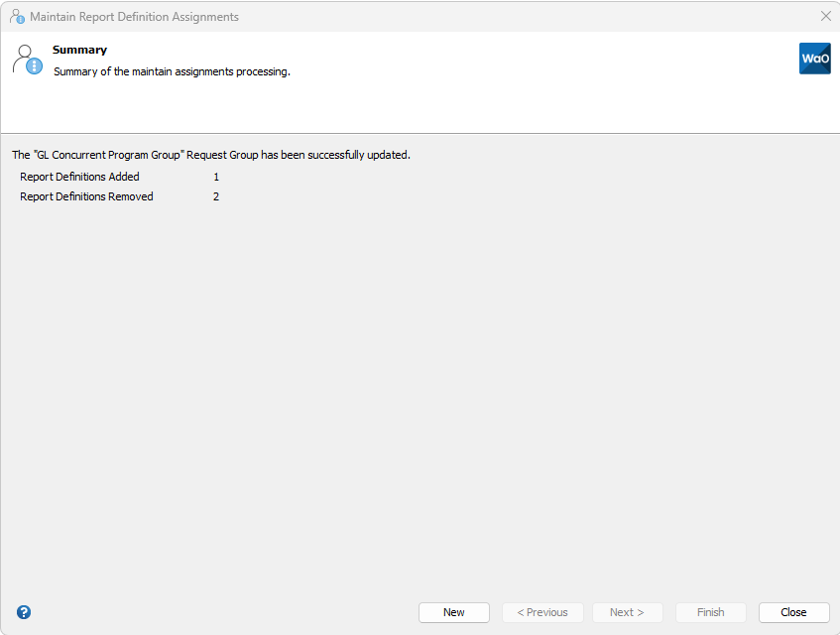840x635 pixels.
Task: Click the words 'Request Group' in the message
Action: pos(222,155)
